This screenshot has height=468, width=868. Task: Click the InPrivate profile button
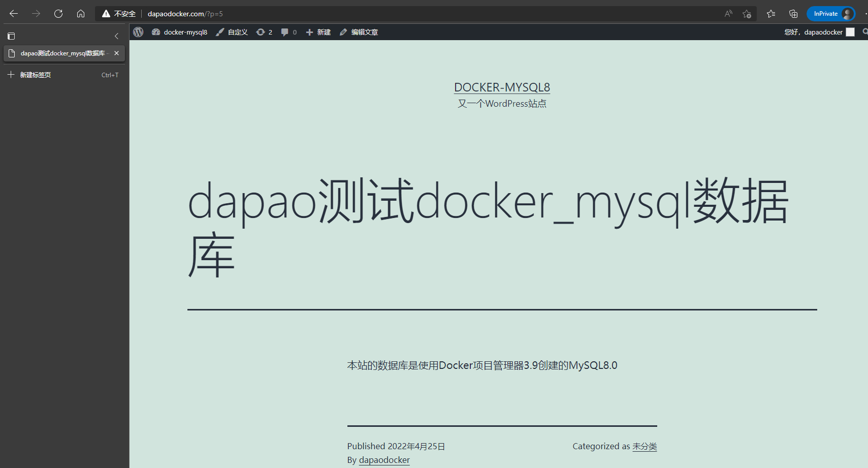coord(831,14)
